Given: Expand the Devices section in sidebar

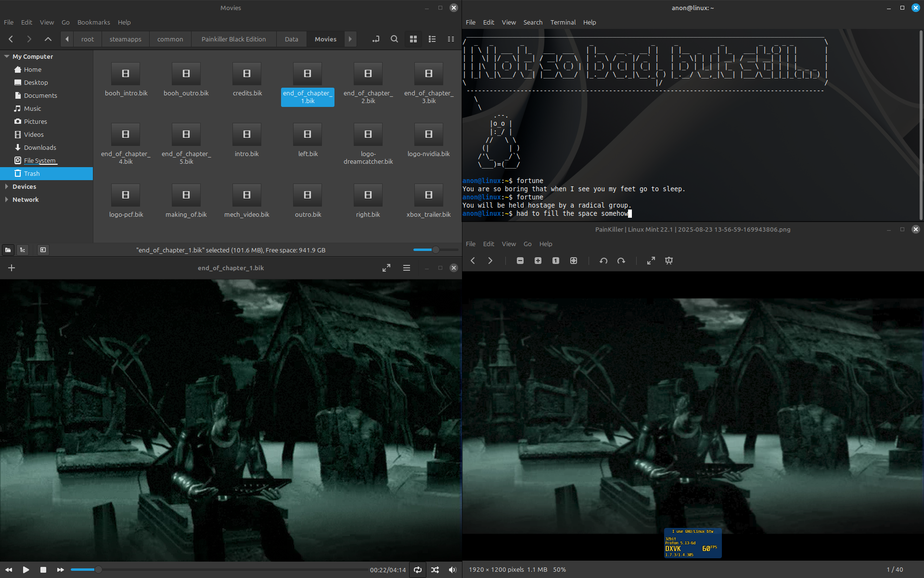Looking at the screenshot, I should click(6, 186).
